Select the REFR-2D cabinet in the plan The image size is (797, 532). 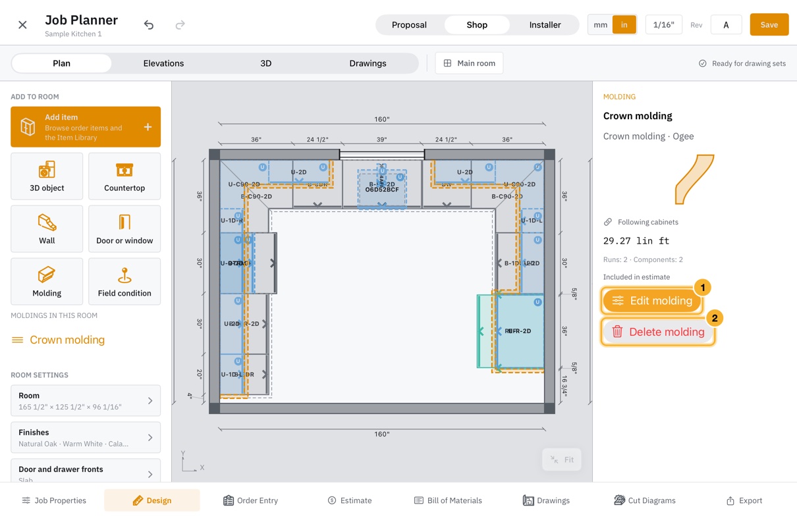[520, 331]
